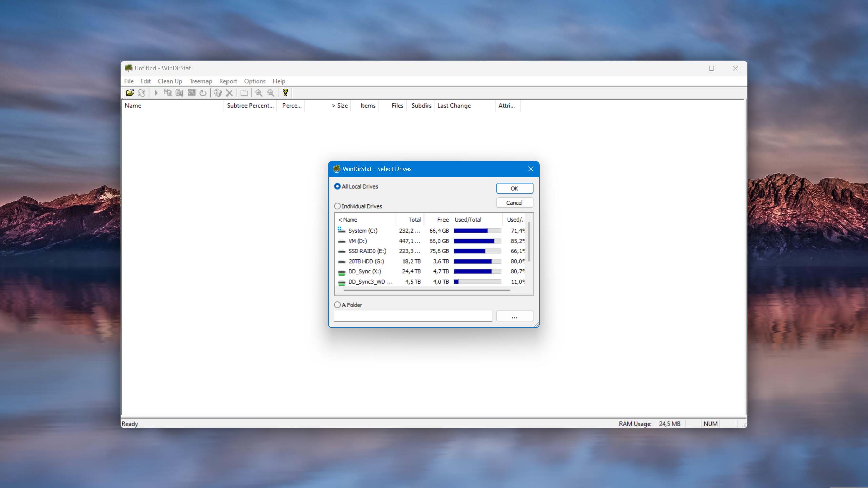Image resolution: width=868 pixels, height=488 pixels.
Task: Click the Zoom In magnifier icon
Action: click(x=259, y=93)
